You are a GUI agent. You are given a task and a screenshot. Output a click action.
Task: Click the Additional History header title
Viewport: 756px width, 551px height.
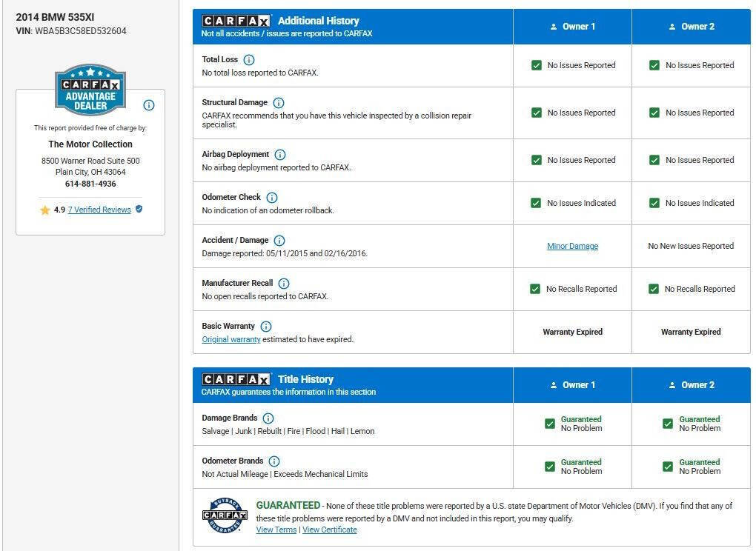318,21
